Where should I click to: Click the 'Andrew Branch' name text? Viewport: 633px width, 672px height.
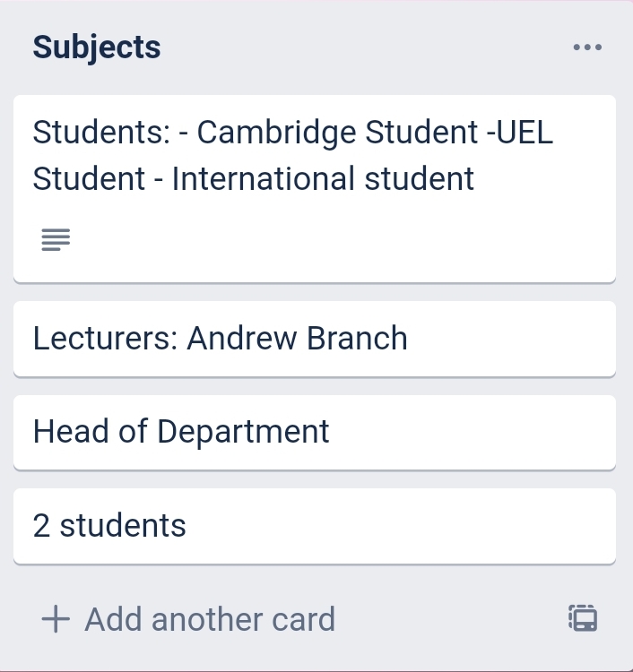(x=297, y=338)
